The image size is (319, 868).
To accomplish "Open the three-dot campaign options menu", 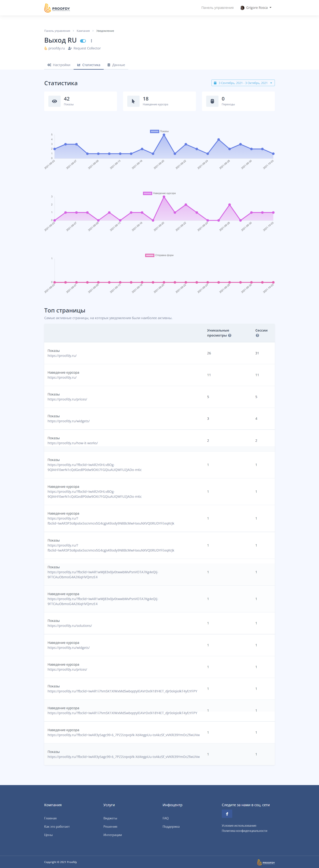I will [x=91, y=41].
